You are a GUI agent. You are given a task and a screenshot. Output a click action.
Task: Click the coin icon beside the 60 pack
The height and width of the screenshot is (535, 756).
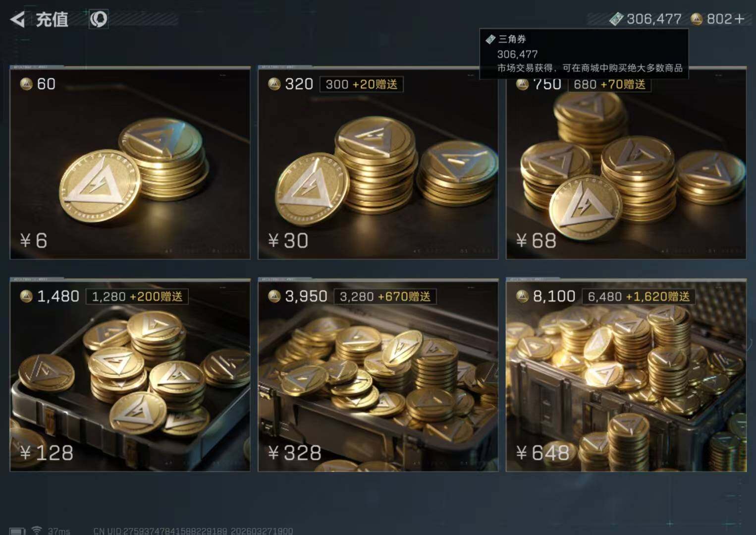pos(26,84)
